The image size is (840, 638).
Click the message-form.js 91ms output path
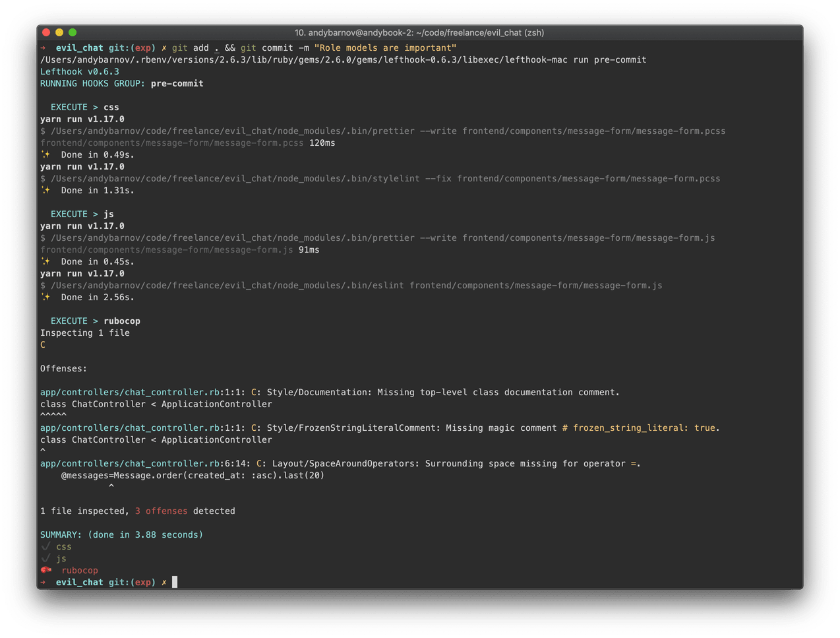167,249
